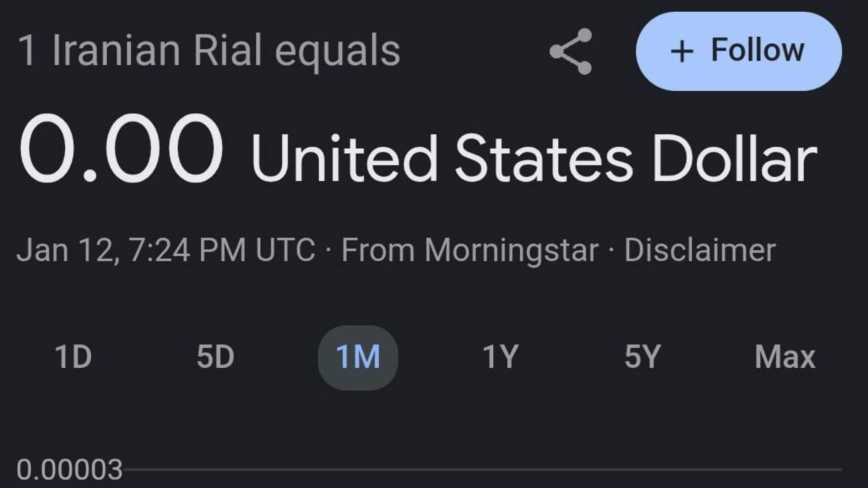This screenshot has height=488, width=868.
Task: Click the word Dollar in result
Action: (x=734, y=159)
